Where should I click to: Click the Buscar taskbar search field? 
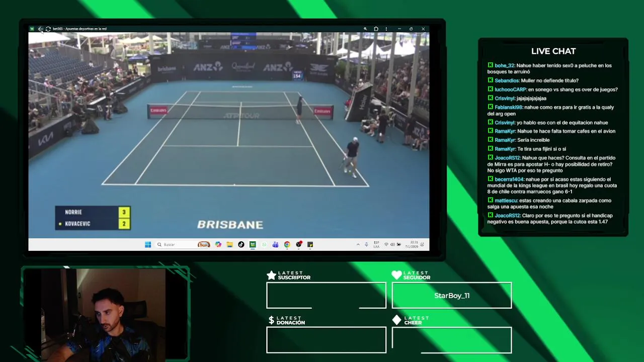pyautogui.click(x=182, y=244)
